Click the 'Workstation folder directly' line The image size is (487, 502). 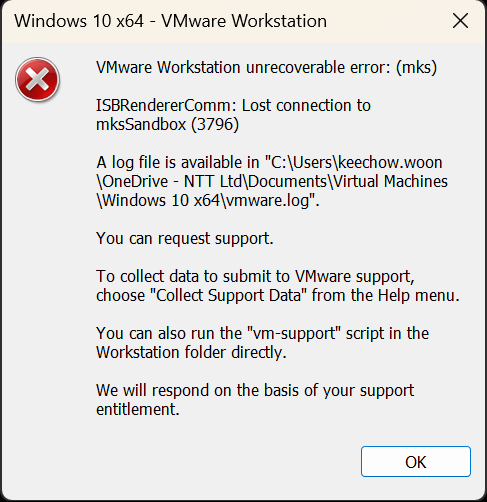pyautogui.click(x=191, y=352)
